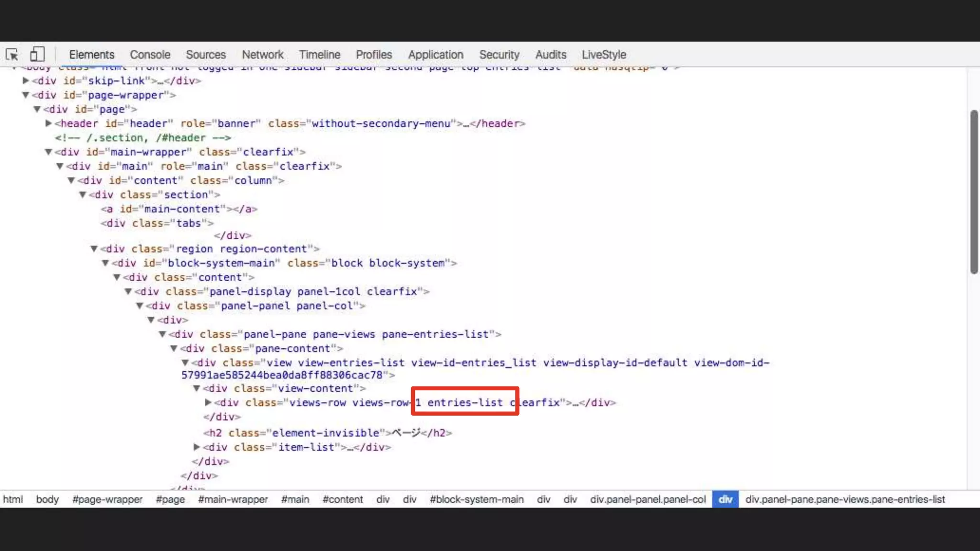This screenshot has width=980, height=551.
Task: Expand the item-list div node
Action: coord(197,447)
